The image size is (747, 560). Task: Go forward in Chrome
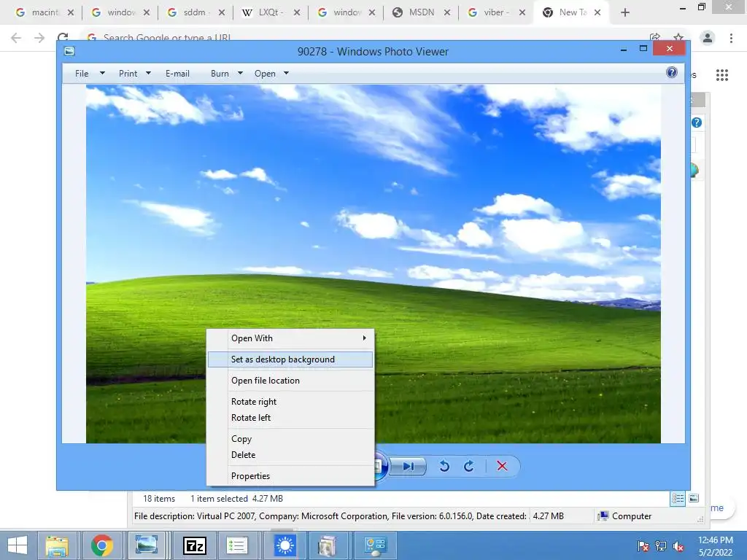pyautogui.click(x=39, y=38)
